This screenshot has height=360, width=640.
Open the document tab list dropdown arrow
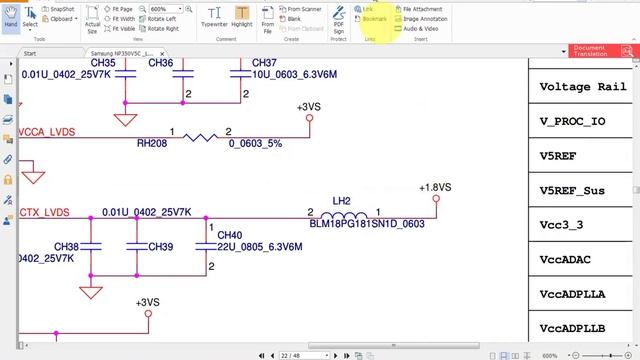tap(564, 52)
